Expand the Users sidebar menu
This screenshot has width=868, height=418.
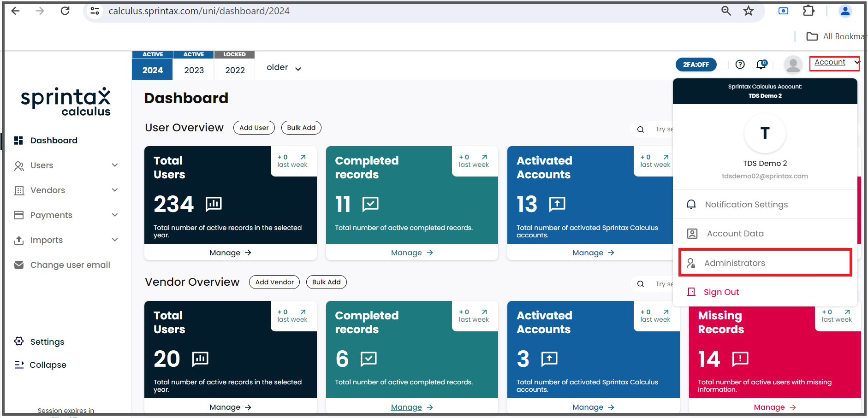66,165
